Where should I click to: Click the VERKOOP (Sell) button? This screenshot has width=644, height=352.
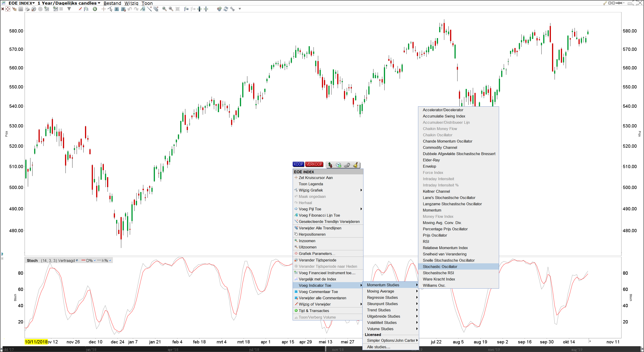314,164
